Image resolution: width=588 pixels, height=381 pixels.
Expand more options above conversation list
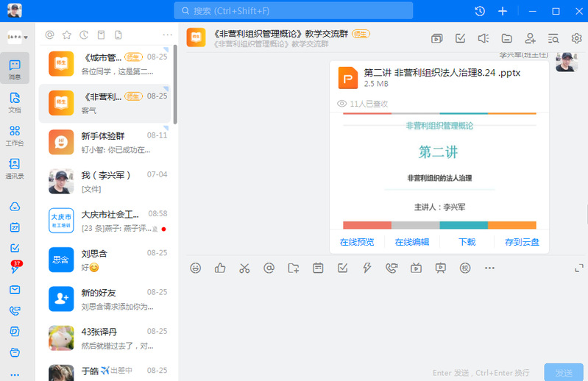167,35
